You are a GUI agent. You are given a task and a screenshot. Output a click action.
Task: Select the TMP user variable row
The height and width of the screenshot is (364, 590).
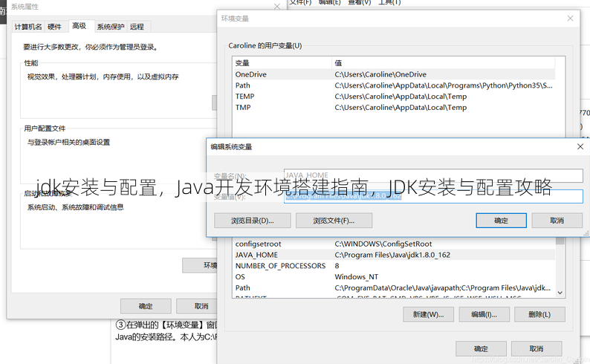point(394,107)
